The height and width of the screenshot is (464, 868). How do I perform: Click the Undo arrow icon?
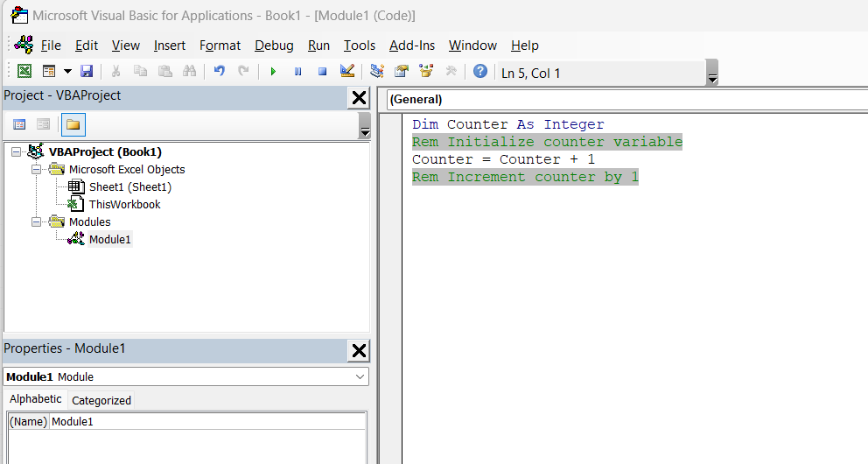pos(220,72)
